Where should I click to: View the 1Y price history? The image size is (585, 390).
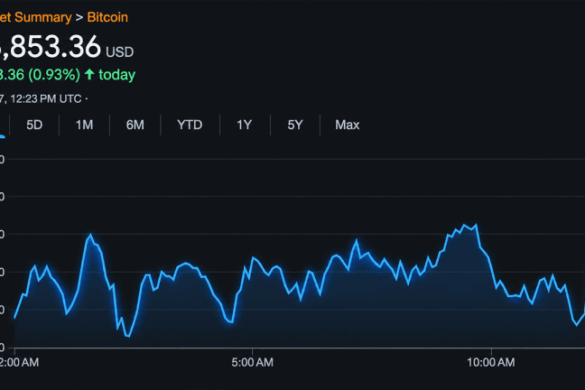(244, 125)
